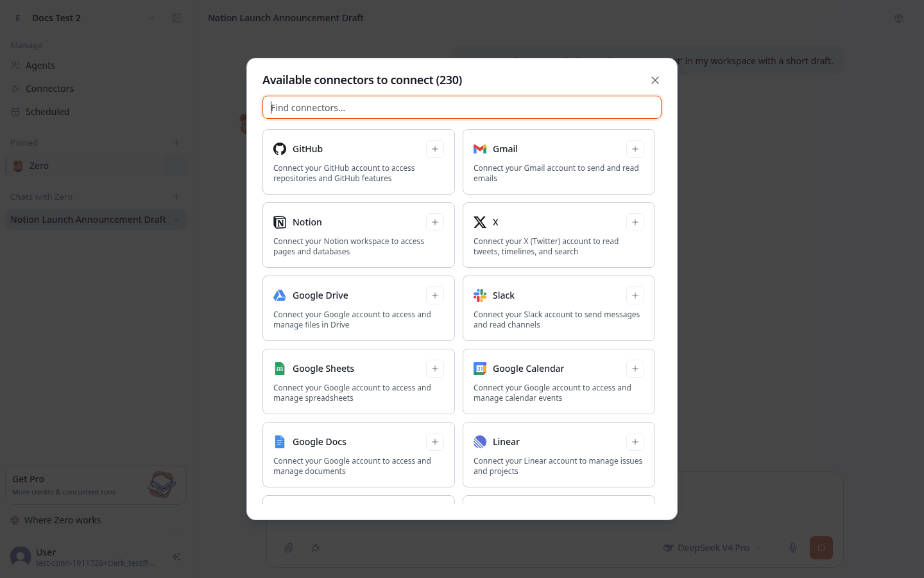Click the cube icon in top-right header
The height and width of the screenshot is (578, 924).
[898, 18]
